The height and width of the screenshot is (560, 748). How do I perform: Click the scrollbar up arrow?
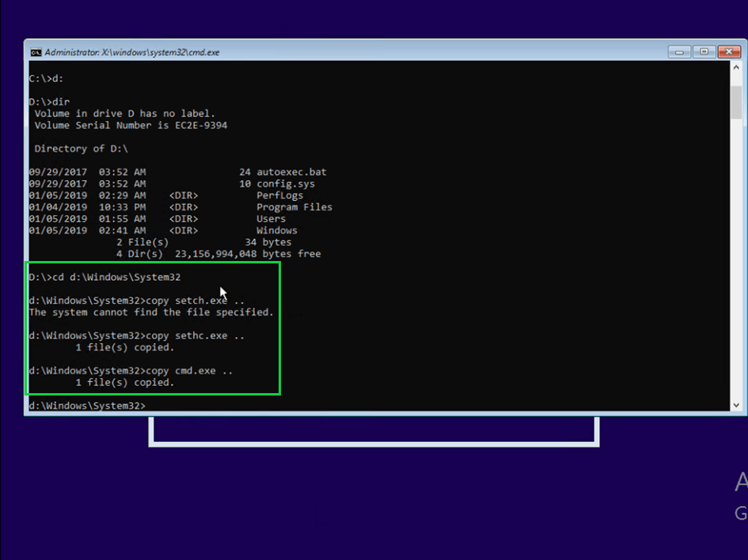(x=736, y=69)
